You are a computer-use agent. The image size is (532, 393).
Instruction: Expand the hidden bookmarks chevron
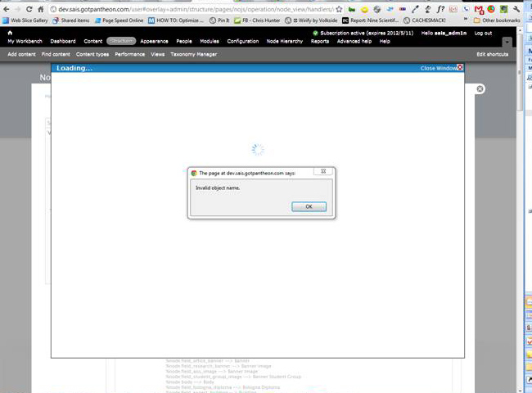pyautogui.click(x=466, y=19)
